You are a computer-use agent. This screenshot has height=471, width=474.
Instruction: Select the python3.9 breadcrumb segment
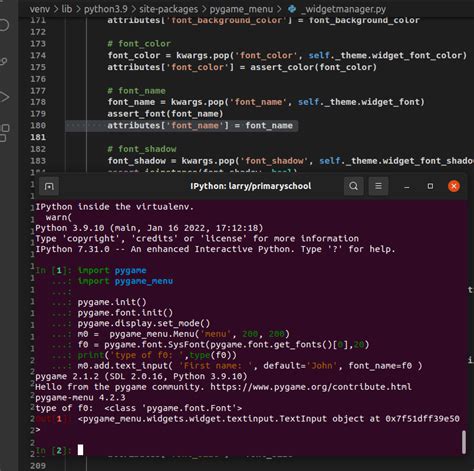[x=105, y=9]
